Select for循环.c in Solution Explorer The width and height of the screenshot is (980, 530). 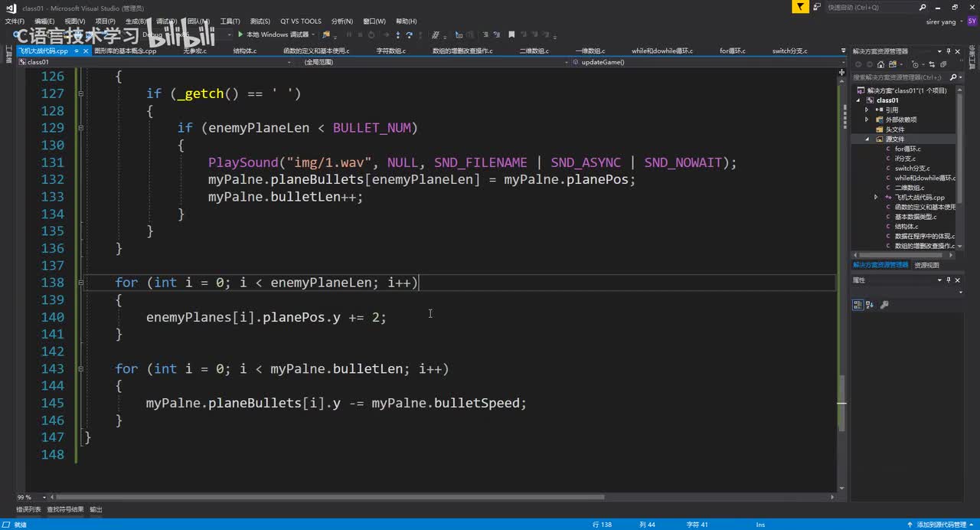coord(907,149)
